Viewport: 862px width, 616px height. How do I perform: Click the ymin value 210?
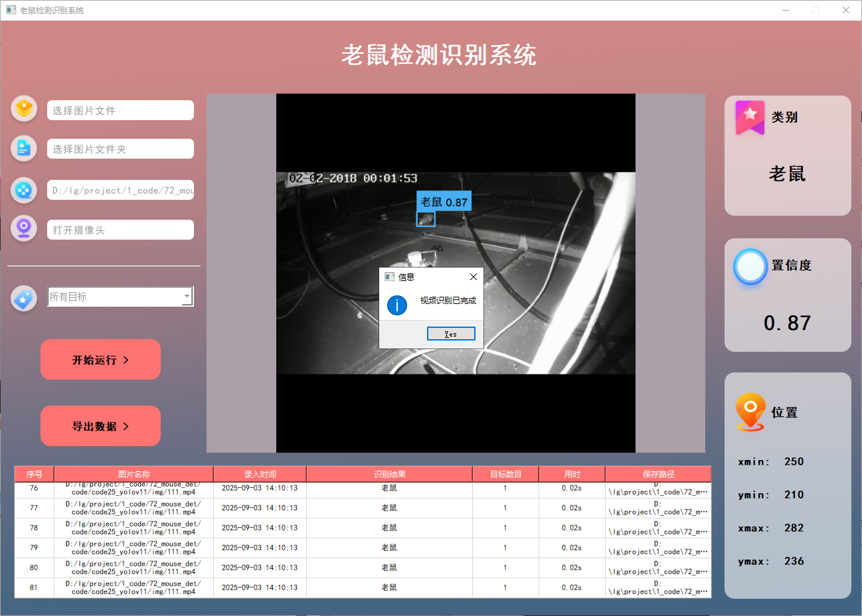tap(794, 495)
